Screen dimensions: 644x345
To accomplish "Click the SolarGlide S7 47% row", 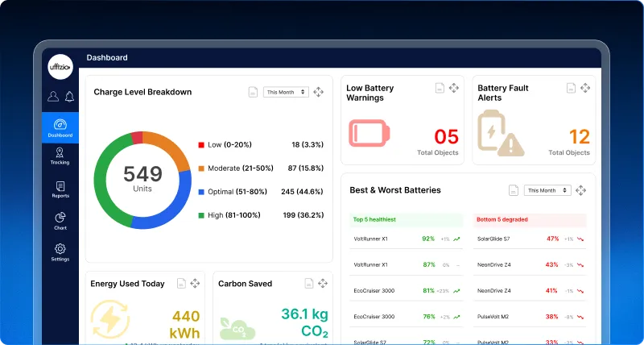I will (x=530, y=239).
